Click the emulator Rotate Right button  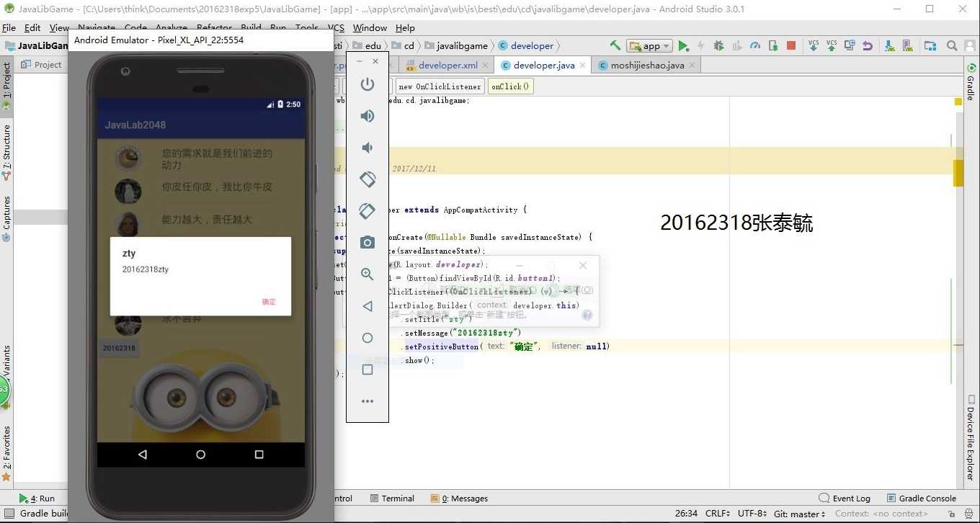[367, 210]
